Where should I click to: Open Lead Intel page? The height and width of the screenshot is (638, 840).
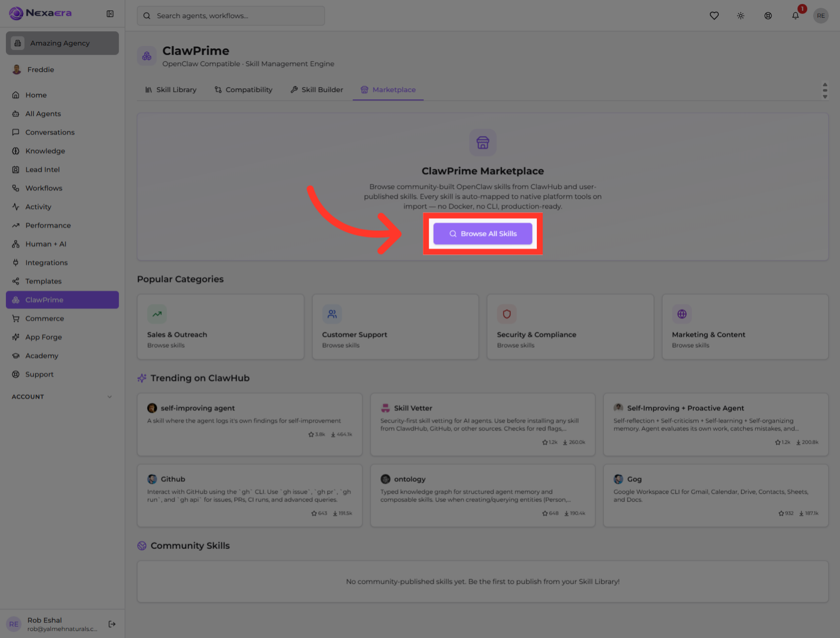(62, 169)
